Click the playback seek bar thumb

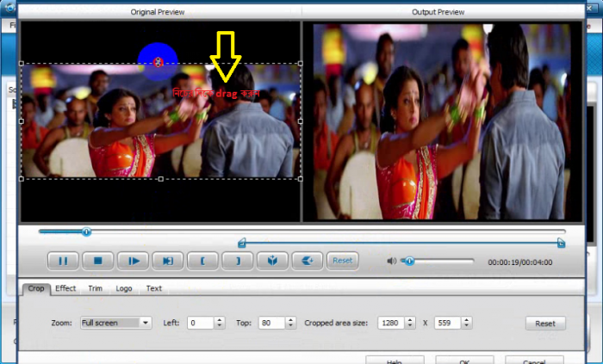(x=86, y=231)
